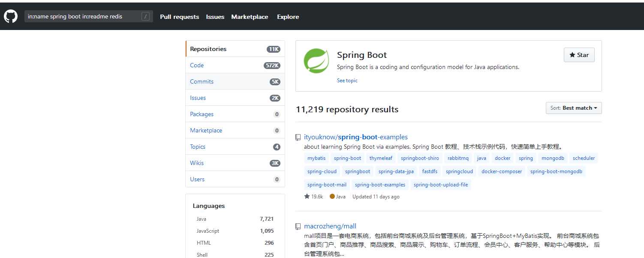Click the "11,219 repository results" heading
Screen dimensions: 644x258
click(x=347, y=109)
